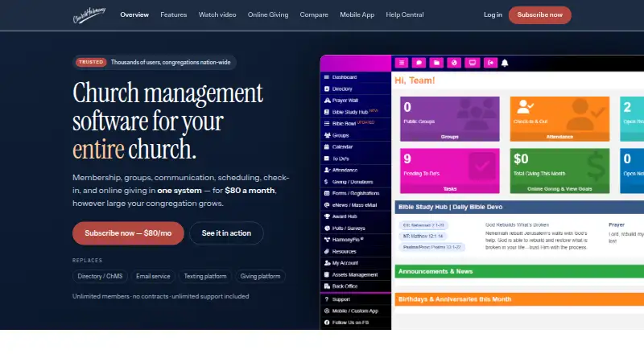Click the To Do's checkbox icon in sidebar
Screen dimensions: 644x354
coord(327,158)
